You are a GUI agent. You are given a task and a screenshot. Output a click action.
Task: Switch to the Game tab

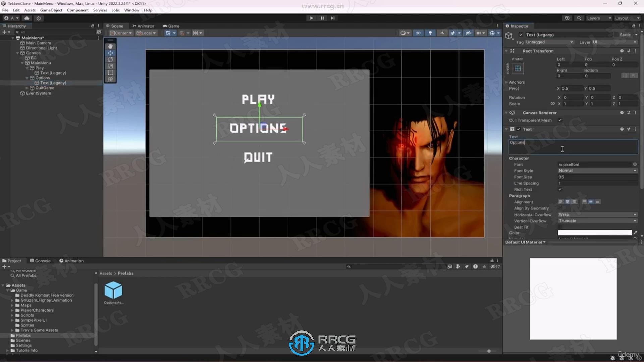[x=171, y=26]
